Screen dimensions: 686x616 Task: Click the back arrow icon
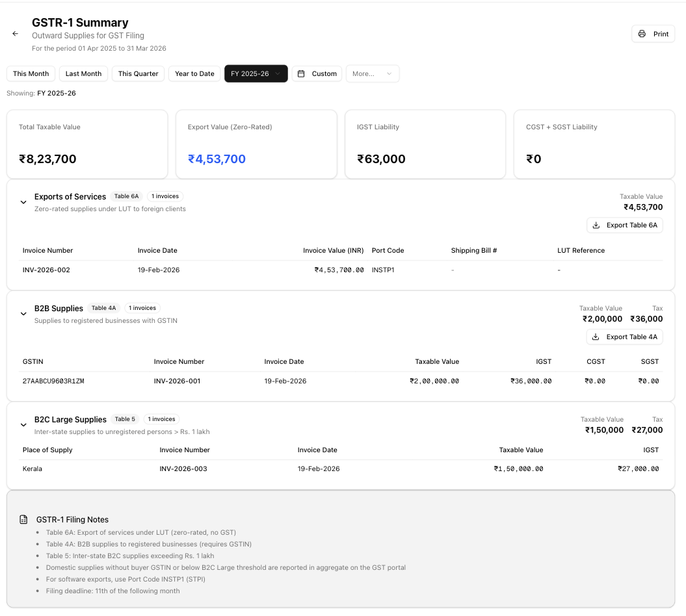click(x=16, y=34)
